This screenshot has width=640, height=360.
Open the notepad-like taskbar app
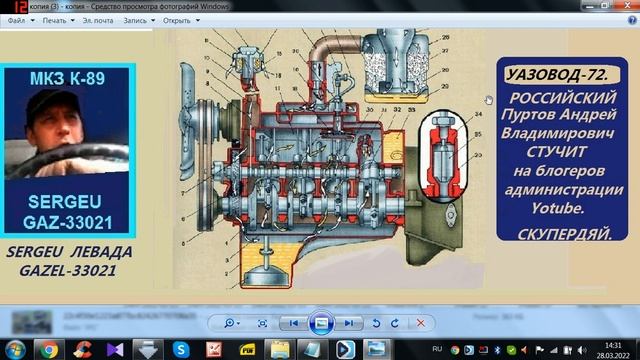(312, 350)
